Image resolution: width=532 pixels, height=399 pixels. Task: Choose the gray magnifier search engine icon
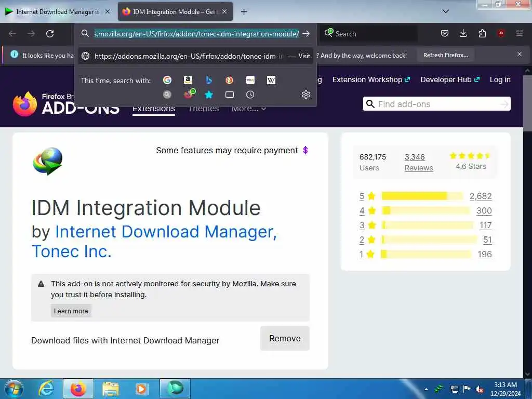[x=167, y=95]
